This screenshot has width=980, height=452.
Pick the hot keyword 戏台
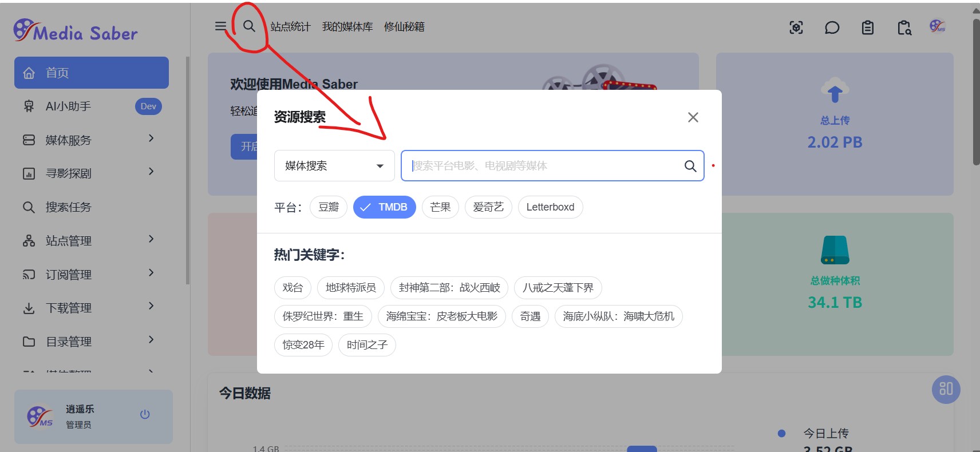click(x=293, y=288)
